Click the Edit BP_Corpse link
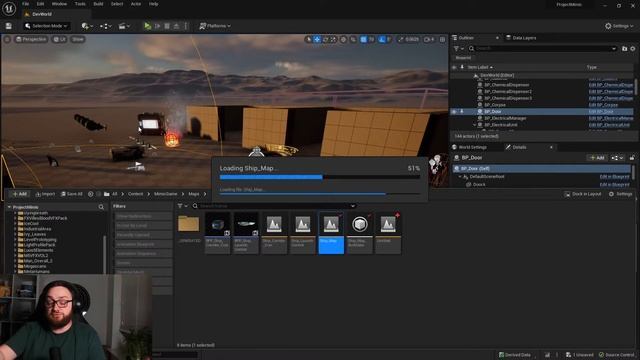The height and width of the screenshot is (360, 640). tap(603, 105)
